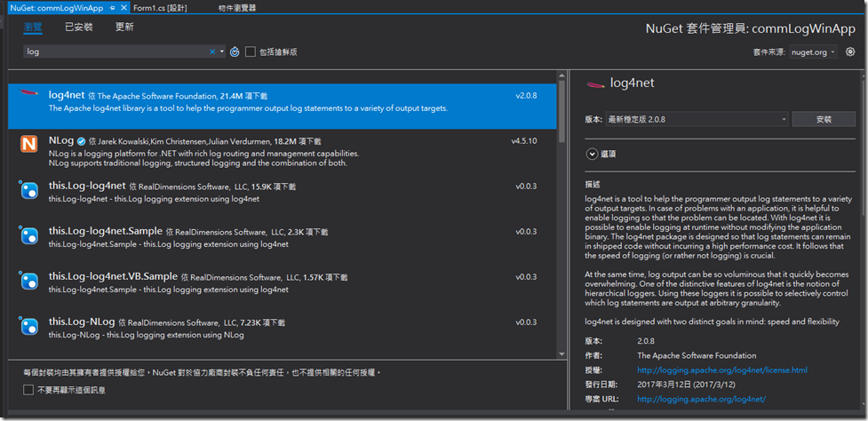Open the logging.apache.org/log4net project URL link
This screenshot has height=421, width=868.
(x=701, y=398)
